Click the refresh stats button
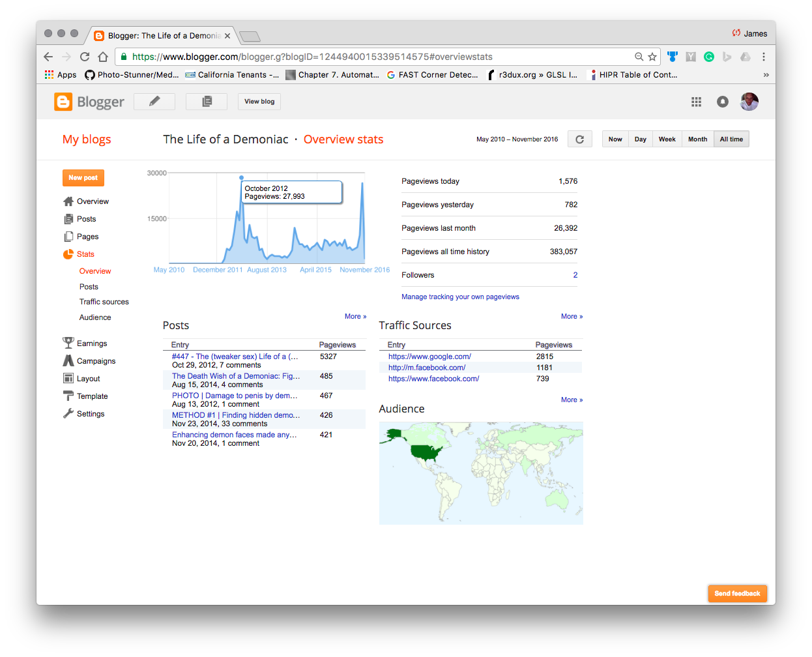The width and height of the screenshot is (812, 657). point(579,139)
